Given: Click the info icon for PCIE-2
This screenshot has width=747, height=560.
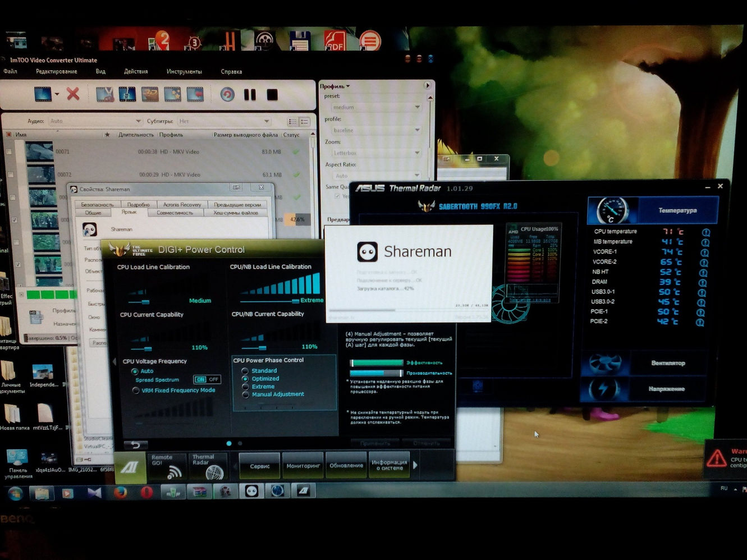Looking at the screenshot, I should (700, 322).
